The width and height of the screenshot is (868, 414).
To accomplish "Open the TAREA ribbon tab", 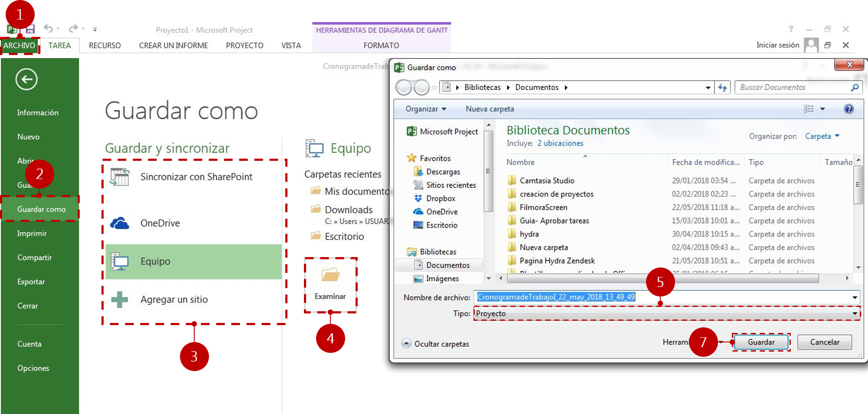I will point(59,46).
